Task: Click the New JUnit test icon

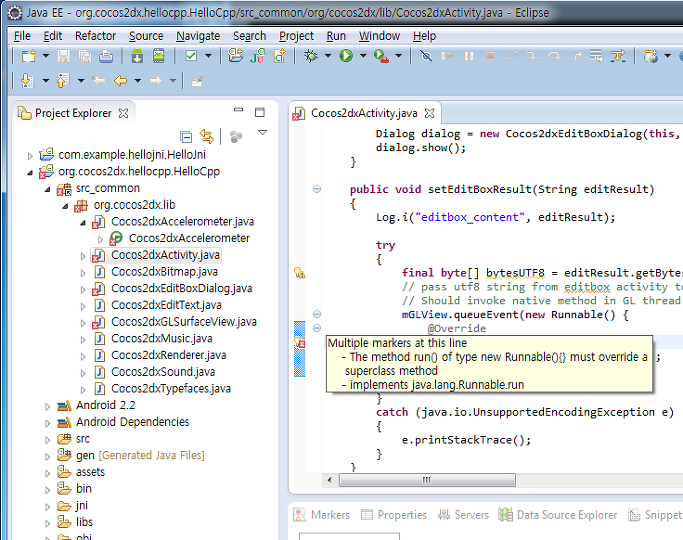Action: 257,56
